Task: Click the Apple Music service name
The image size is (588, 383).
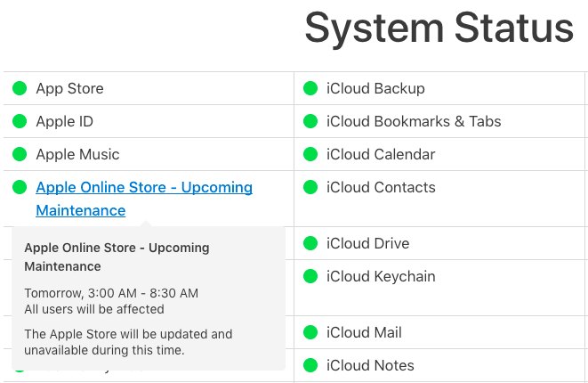Action: tap(77, 154)
